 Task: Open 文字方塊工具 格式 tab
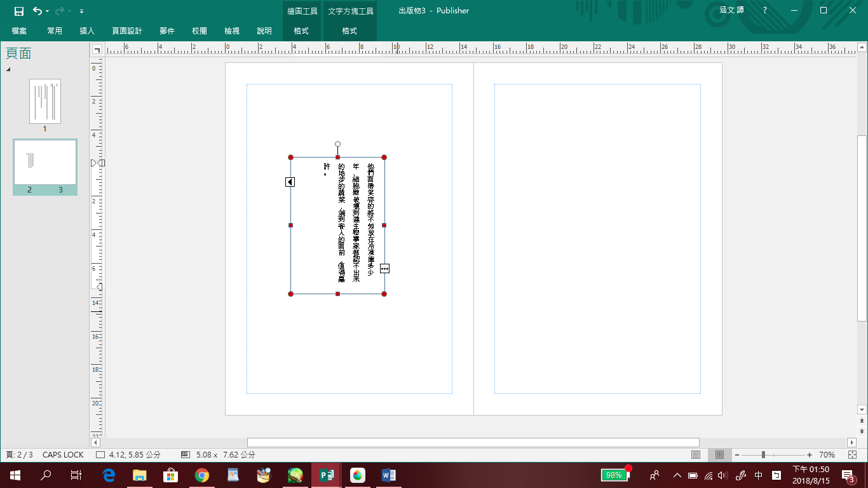coord(349,31)
